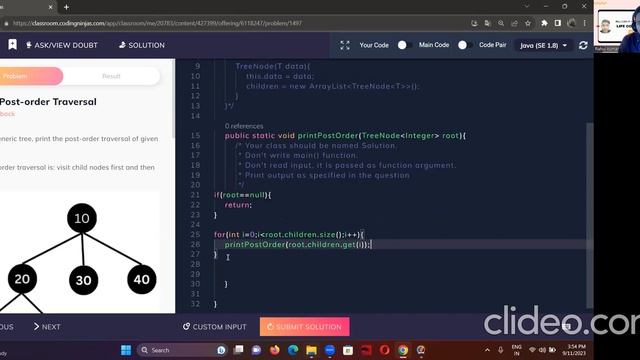Toggle fullscreen editor mode
Image resolution: width=640 pixels, height=360 pixels.
(345, 45)
